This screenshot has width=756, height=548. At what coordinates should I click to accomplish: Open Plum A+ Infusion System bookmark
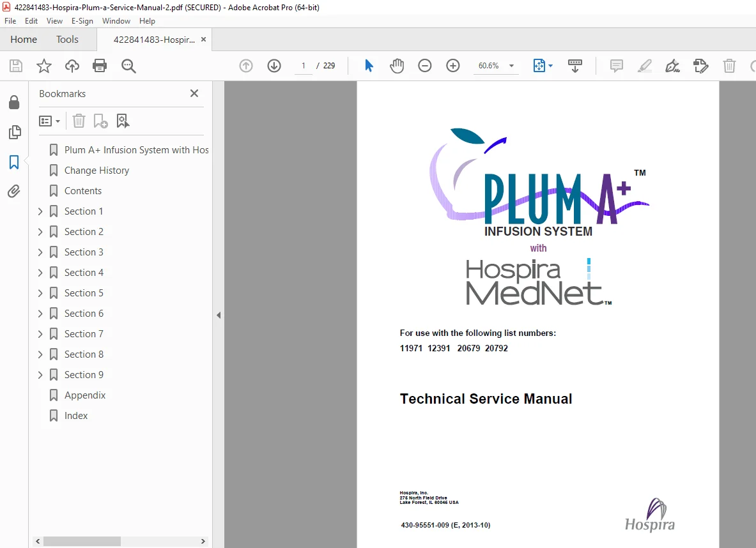[137, 150]
